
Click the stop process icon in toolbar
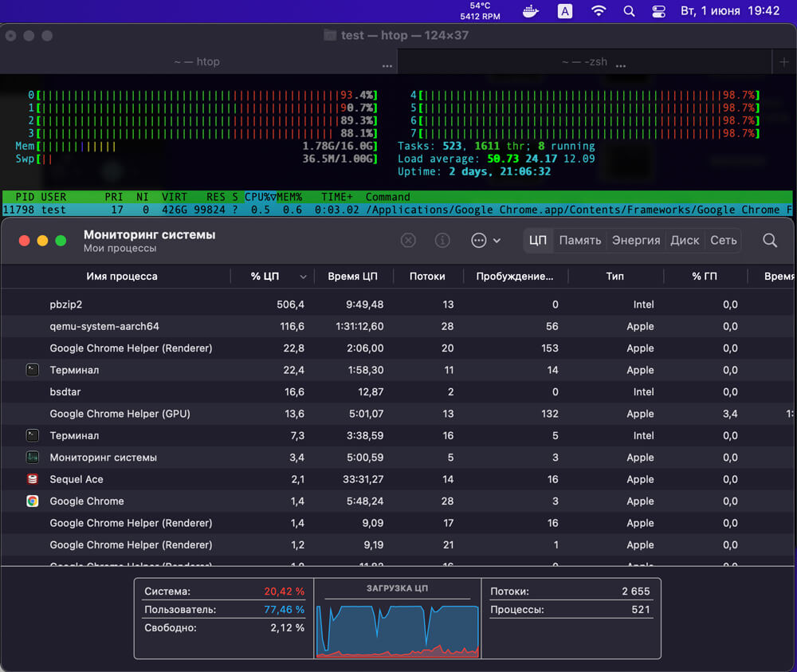point(408,241)
